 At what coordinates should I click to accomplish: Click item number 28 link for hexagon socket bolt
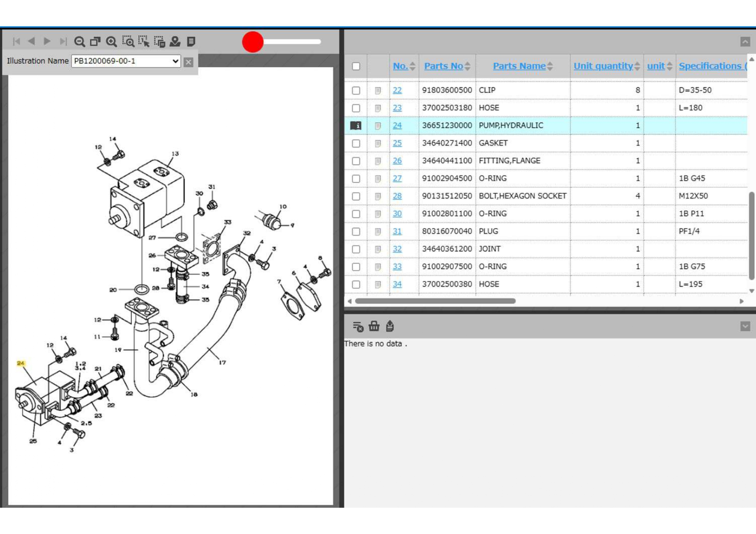[x=397, y=196]
